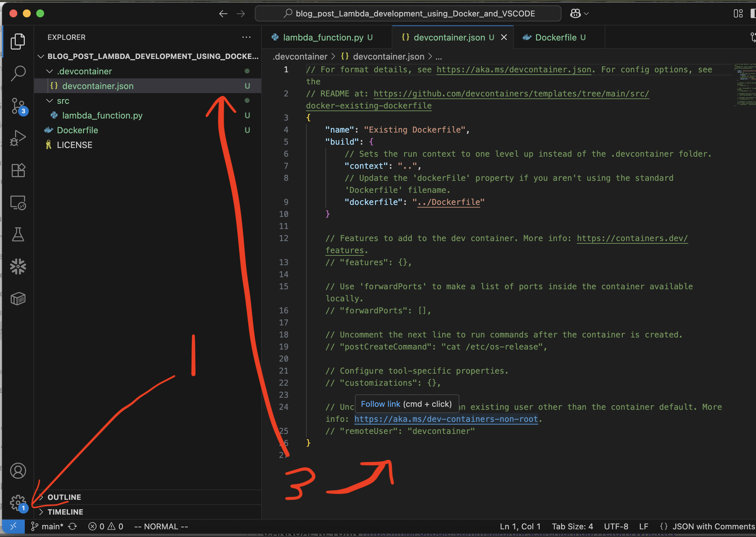Image resolution: width=756 pixels, height=537 pixels.
Task: Collapse the src folder
Action: point(50,101)
